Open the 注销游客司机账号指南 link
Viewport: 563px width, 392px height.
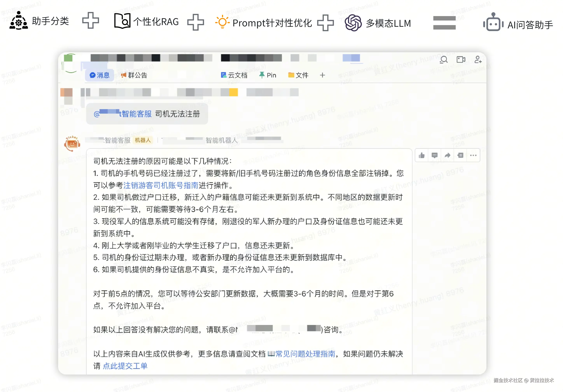click(161, 186)
